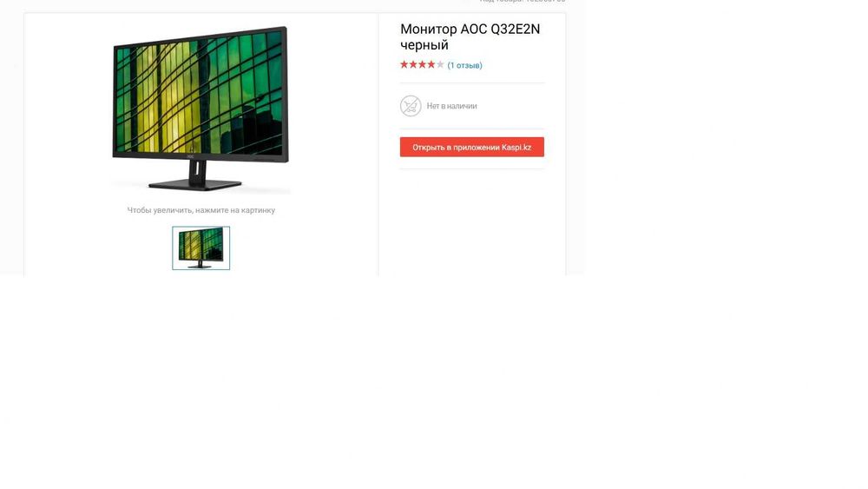868x489 pixels.
Task: Click the AOC logo on monitor bezel
Action: click(x=191, y=156)
